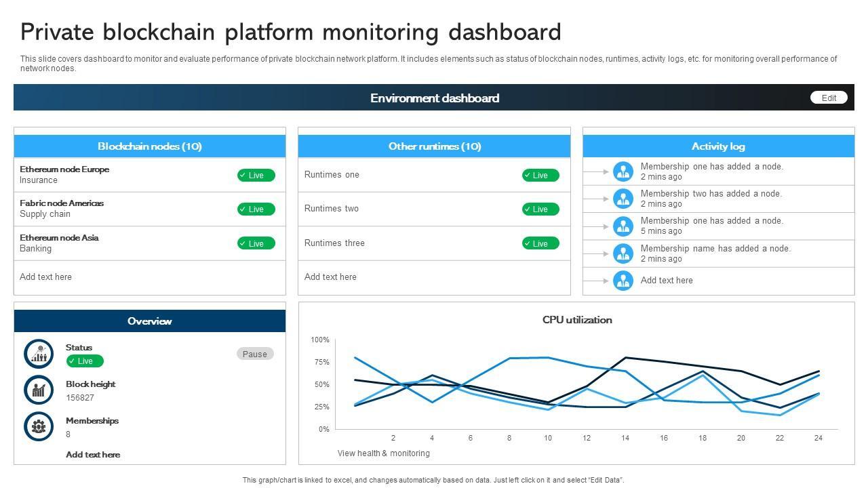The height and width of the screenshot is (488, 868).
Task: Select the 'Fabric node Americas' row title
Action: click(x=62, y=203)
